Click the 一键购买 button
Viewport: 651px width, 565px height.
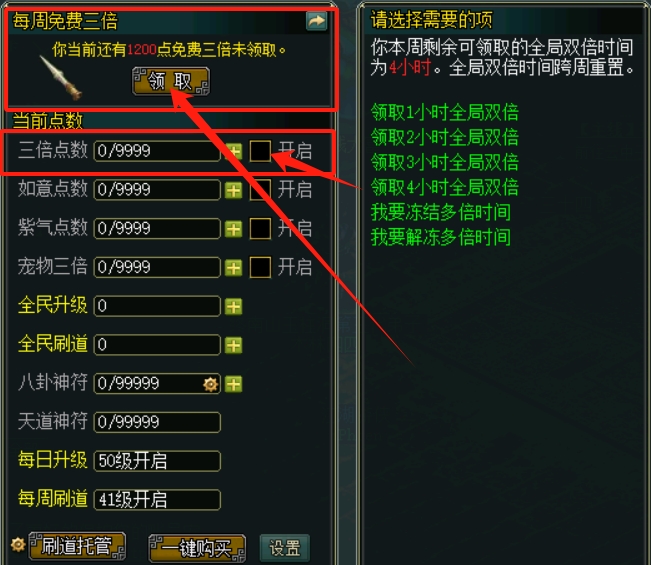(197, 548)
